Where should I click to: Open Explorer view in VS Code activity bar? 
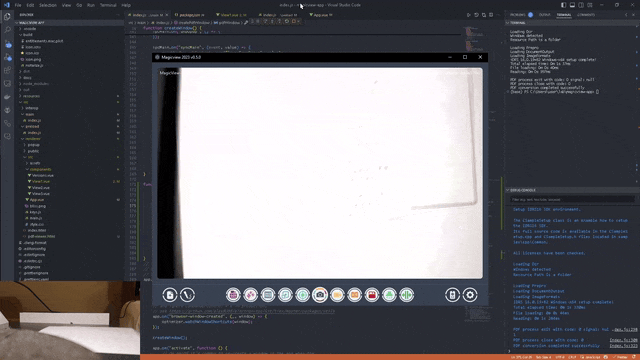[x=7, y=17]
